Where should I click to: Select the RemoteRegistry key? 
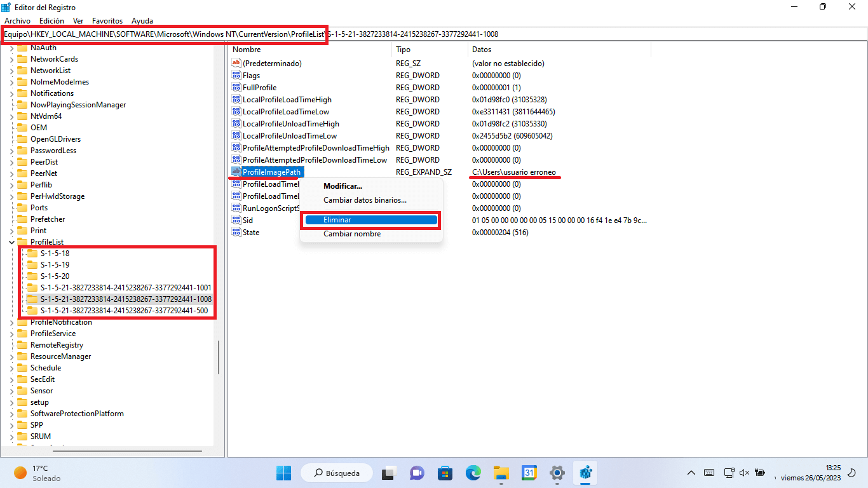coord(57,345)
